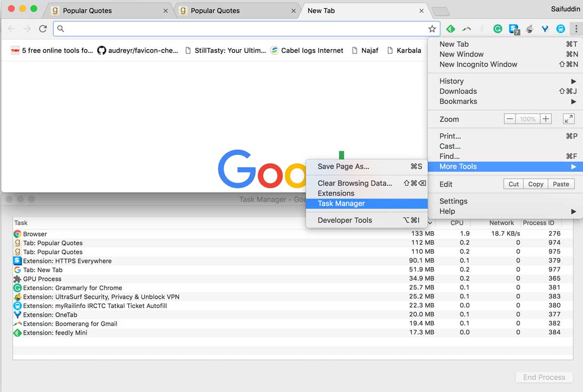Click the Paste button in Edit row

pos(561,184)
